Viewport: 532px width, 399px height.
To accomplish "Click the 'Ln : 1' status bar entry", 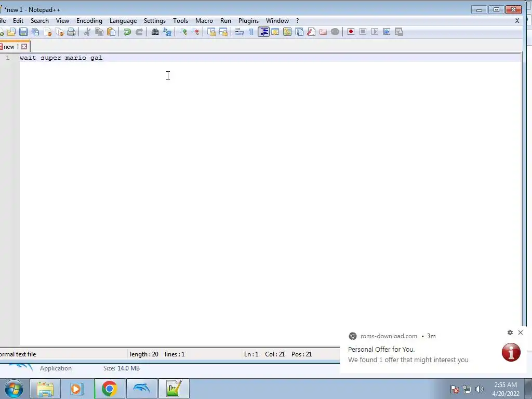I will click(251, 354).
